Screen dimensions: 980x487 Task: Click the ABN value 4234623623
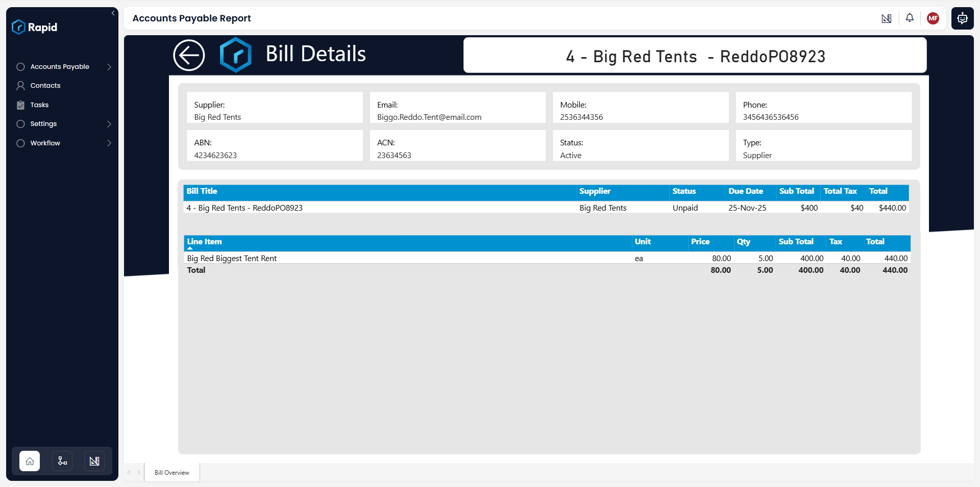[215, 156]
